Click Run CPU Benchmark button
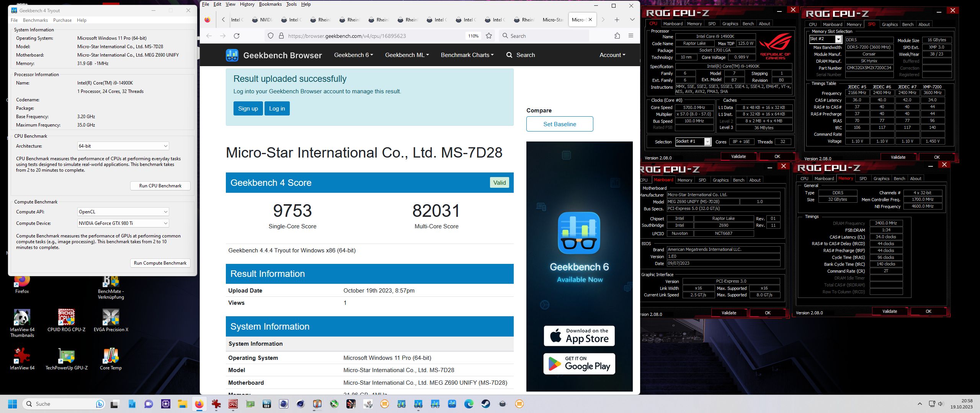The width and height of the screenshot is (980, 413). click(x=160, y=186)
